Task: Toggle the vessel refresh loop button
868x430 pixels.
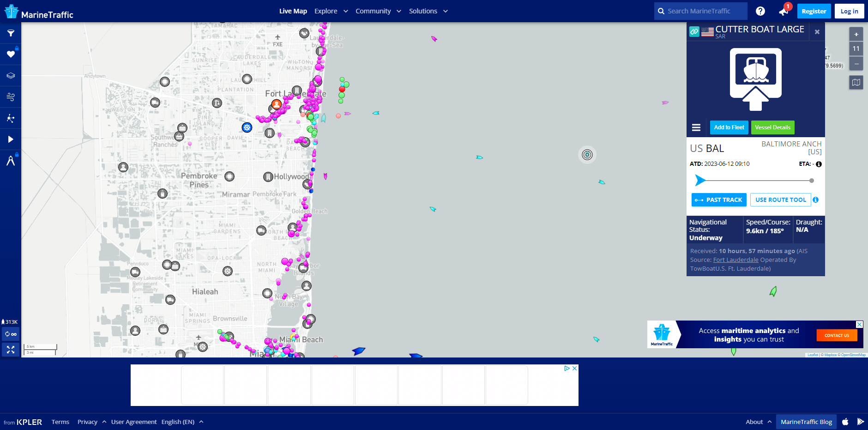Action: pyautogui.click(x=11, y=334)
